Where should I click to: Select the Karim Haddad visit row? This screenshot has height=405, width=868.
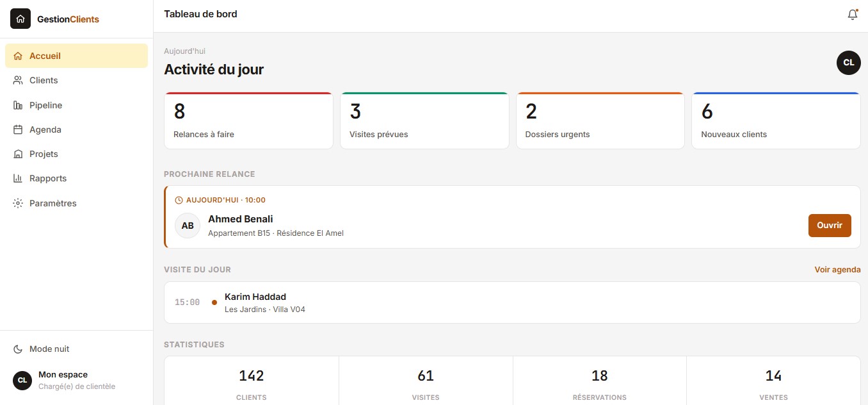pyautogui.click(x=512, y=302)
